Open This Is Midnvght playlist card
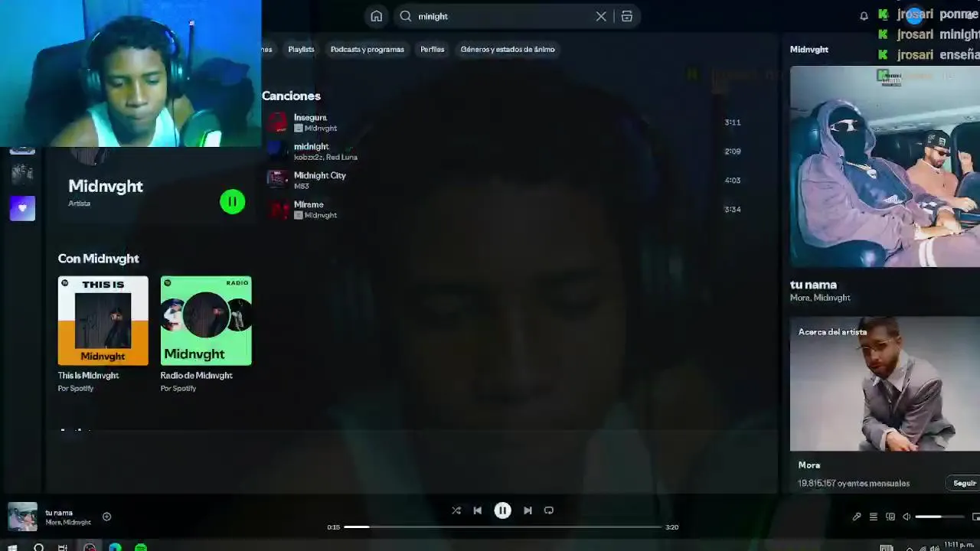 pos(103,334)
